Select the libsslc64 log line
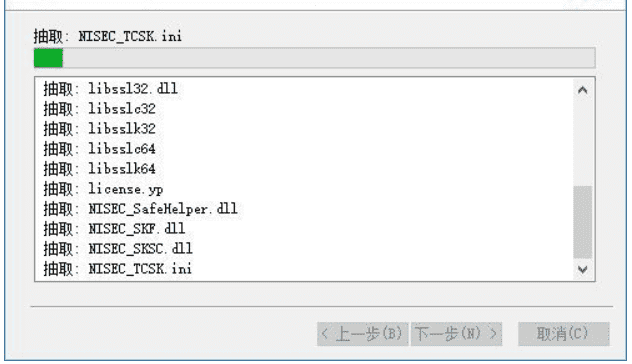Screen dimensions: 632x364 tap(100, 149)
